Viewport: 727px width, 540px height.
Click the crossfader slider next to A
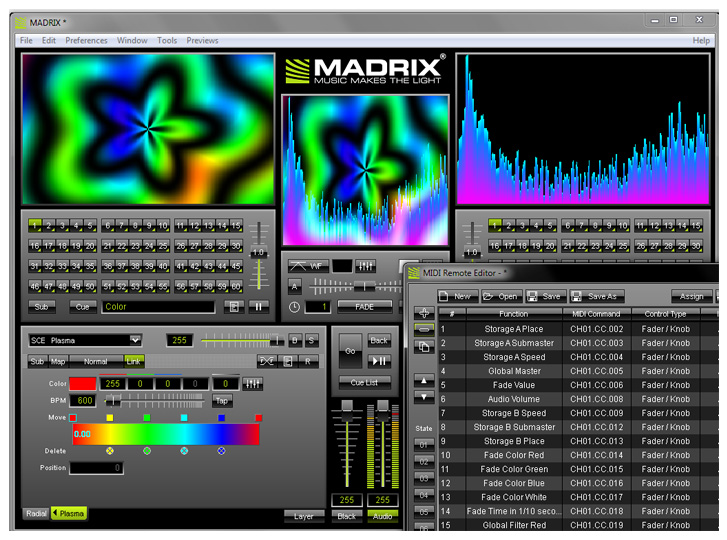coord(355,286)
